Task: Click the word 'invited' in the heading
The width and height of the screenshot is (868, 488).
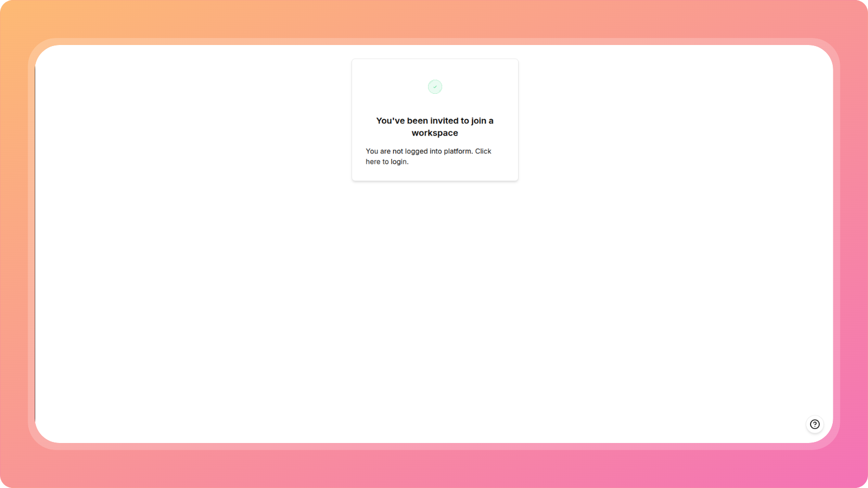Action: tap(444, 121)
